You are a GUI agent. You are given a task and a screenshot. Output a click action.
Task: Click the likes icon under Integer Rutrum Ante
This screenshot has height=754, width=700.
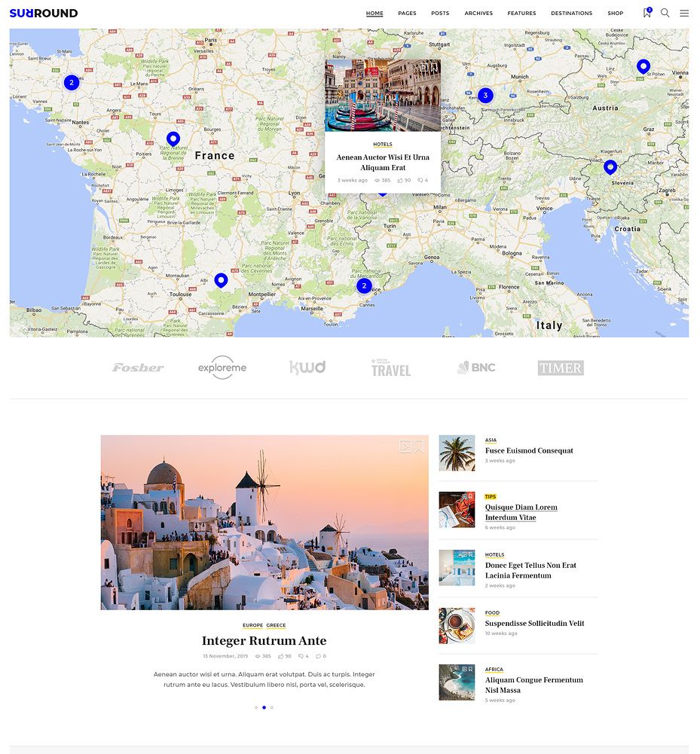[x=280, y=656]
